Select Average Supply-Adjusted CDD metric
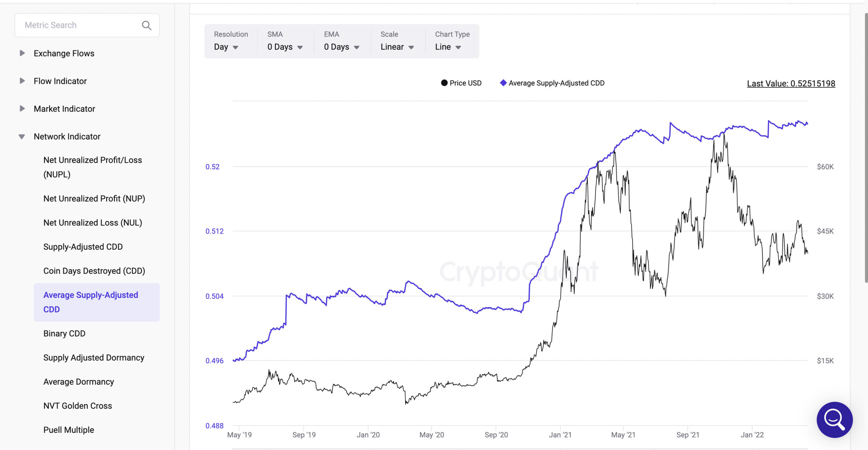The width and height of the screenshot is (868, 450). click(97, 302)
